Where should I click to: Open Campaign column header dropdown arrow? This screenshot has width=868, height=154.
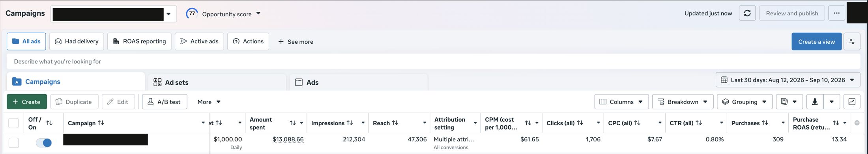203,123
